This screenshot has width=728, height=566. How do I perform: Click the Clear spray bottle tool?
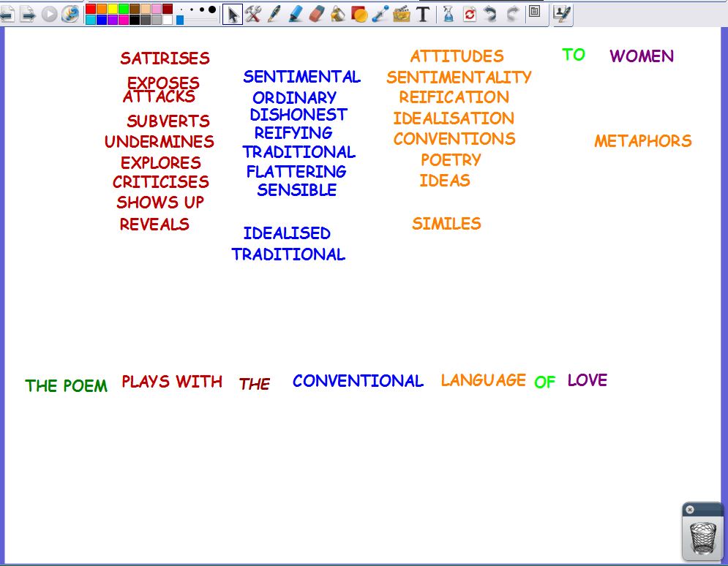point(449,14)
